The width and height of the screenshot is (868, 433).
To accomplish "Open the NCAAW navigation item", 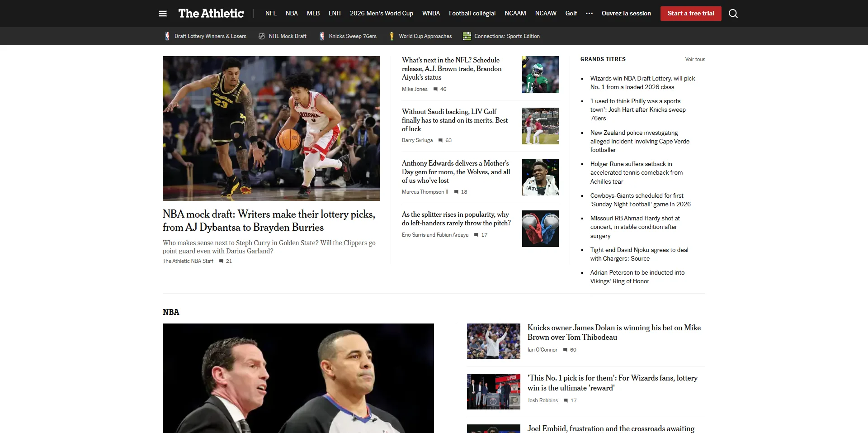I will click(x=546, y=14).
